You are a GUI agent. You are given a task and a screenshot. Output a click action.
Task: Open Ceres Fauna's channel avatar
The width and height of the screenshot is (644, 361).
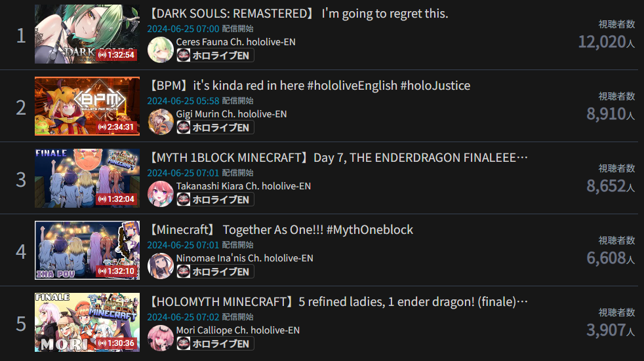pyautogui.click(x=161, y=50)
